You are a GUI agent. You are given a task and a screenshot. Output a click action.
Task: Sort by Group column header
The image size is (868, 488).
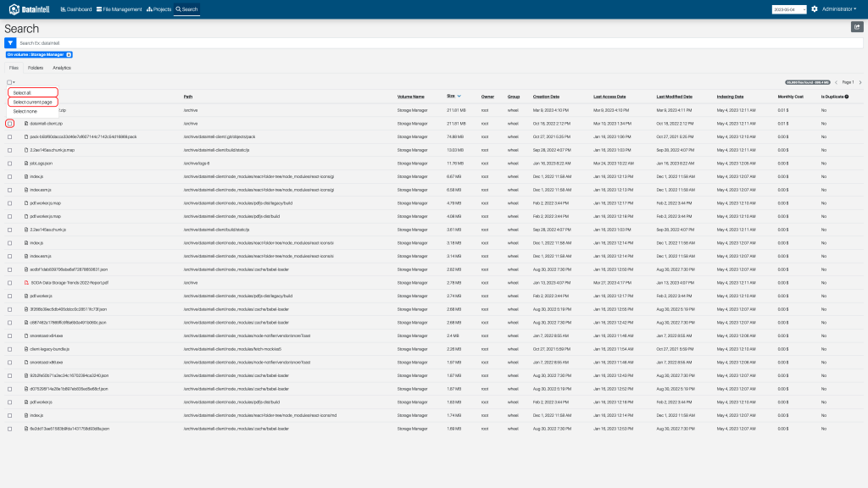click(x=513, y=97)
